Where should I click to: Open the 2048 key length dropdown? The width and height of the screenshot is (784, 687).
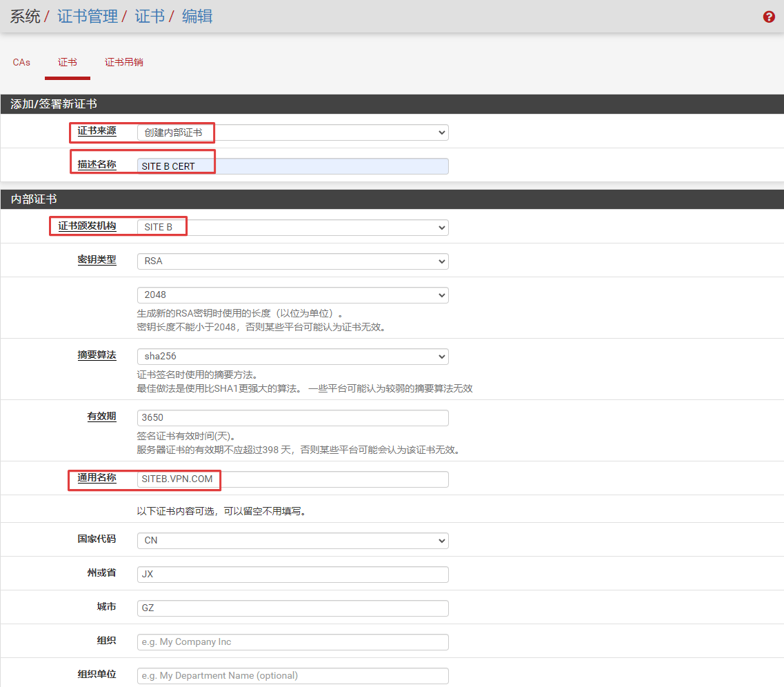tap(292, 295)
